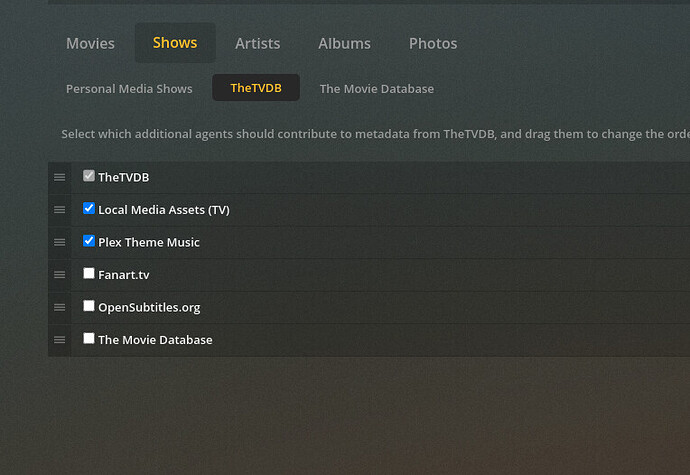Screen dimensions: 690x475
Task: Click drag handle for The Movie Database row
Action: pyautogui.click(x=59, y=340)
